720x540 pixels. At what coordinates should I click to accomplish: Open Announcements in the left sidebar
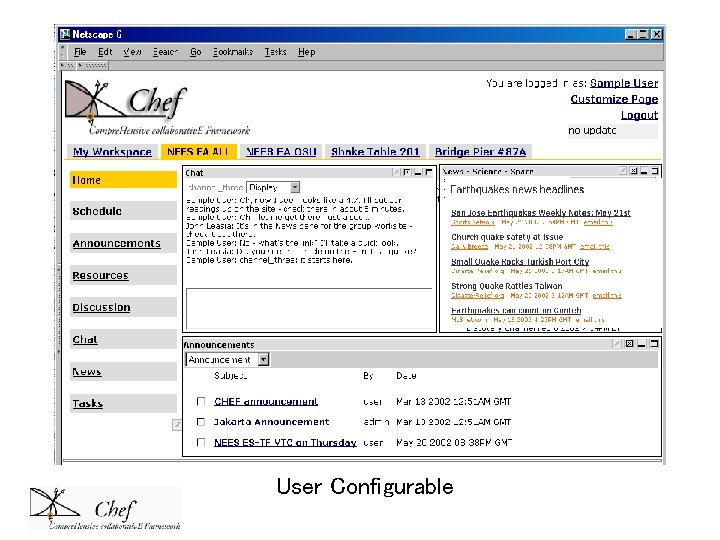[x=123, y=243]
